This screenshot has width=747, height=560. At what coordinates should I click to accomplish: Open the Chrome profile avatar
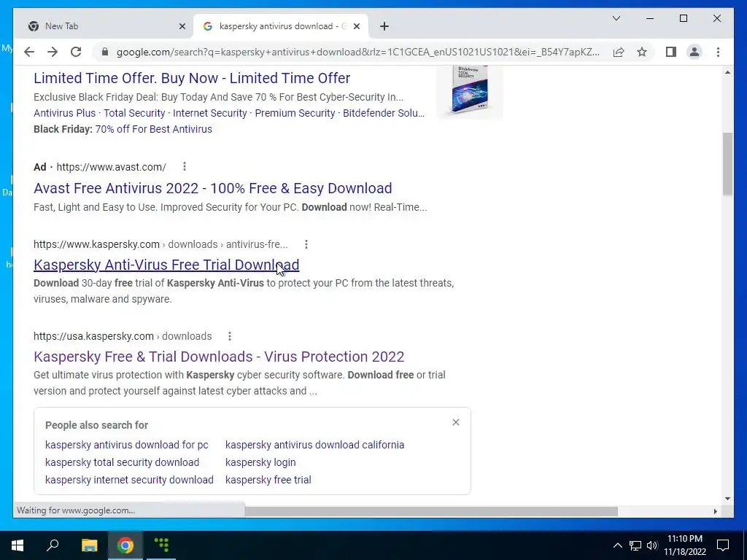tap(694, 52)
